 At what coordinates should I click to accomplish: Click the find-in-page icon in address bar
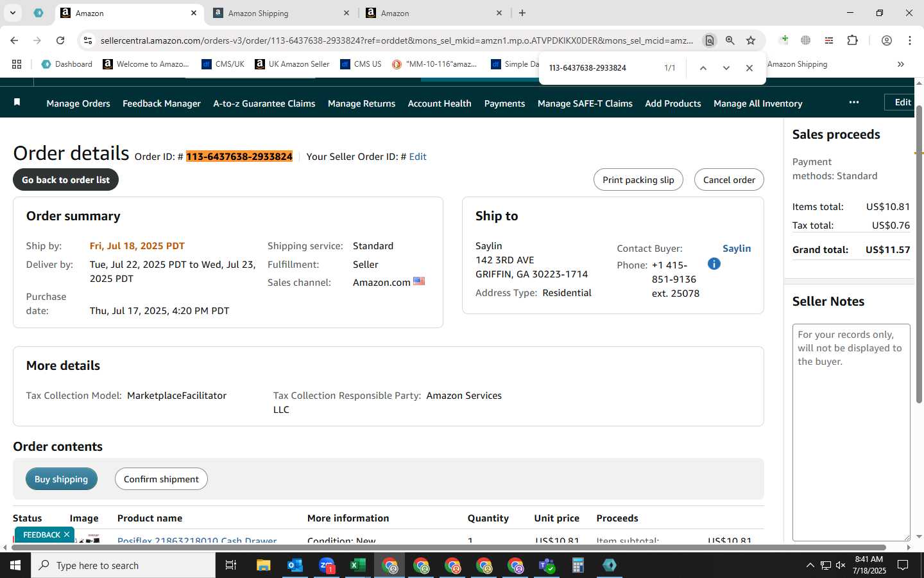(709, 40)
